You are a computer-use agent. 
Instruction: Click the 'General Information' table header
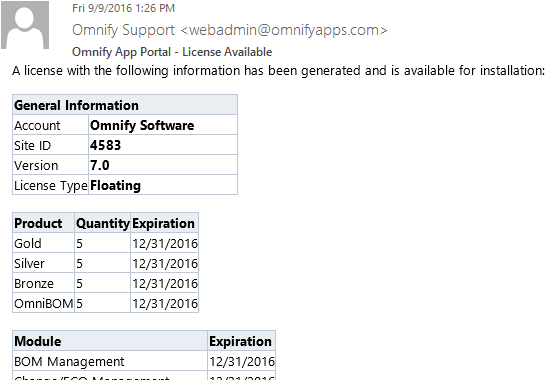[x=125, y=105]
